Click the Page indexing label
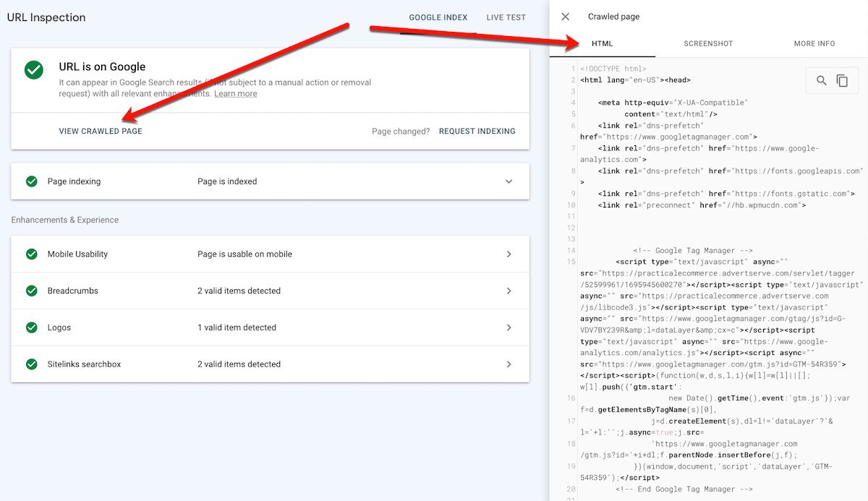The image size is (868, 501). (x=74, y=181)
